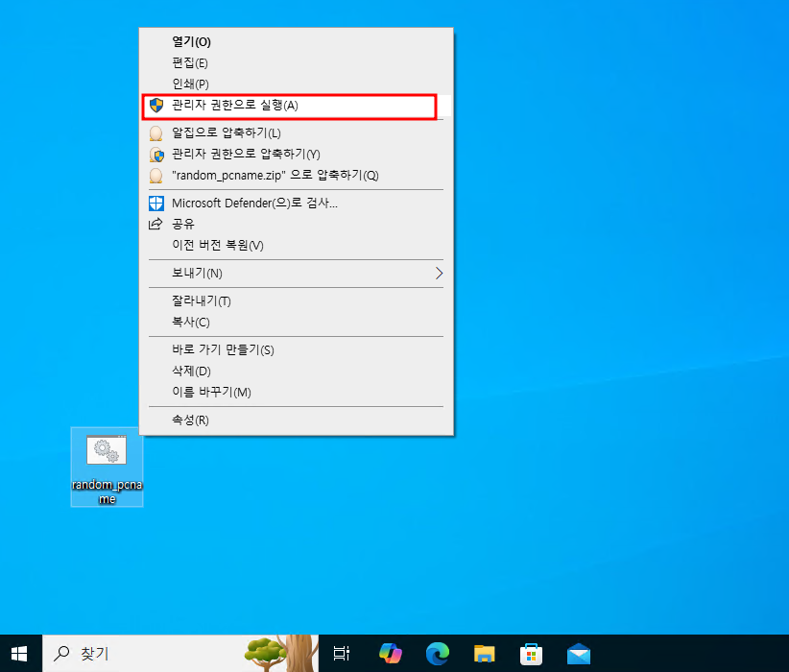Open Microsoft Edge from the taskbar
The image size is (789, 672).
438,654
